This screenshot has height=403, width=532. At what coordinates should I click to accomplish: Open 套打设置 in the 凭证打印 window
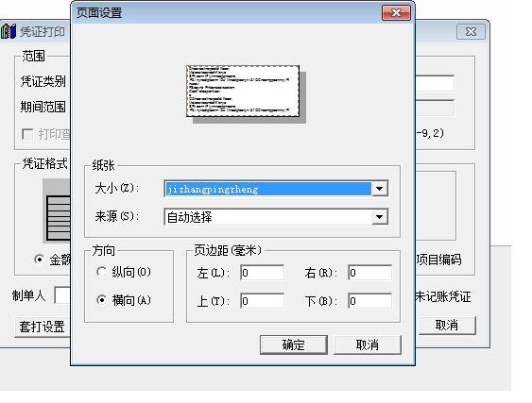(43, 327)
